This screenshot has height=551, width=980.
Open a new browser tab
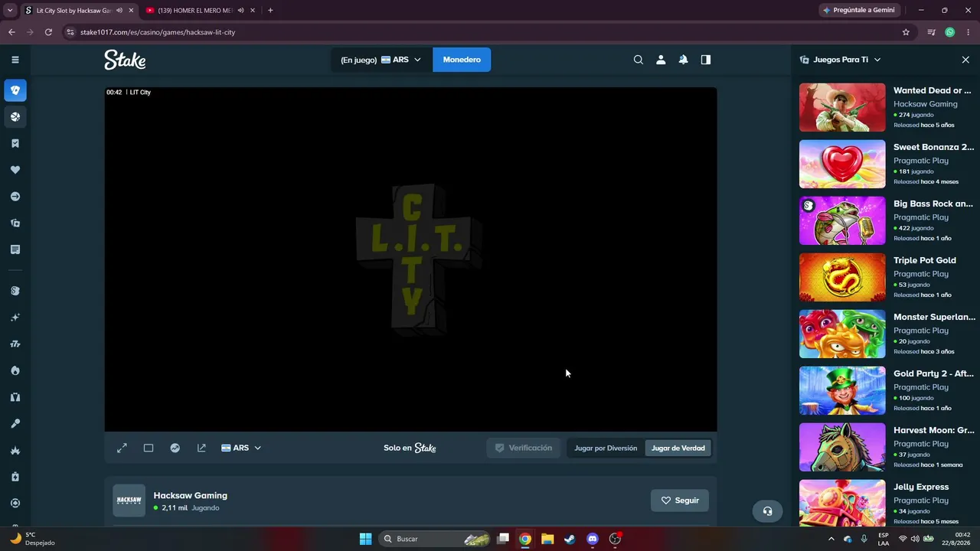click(270, 11)
